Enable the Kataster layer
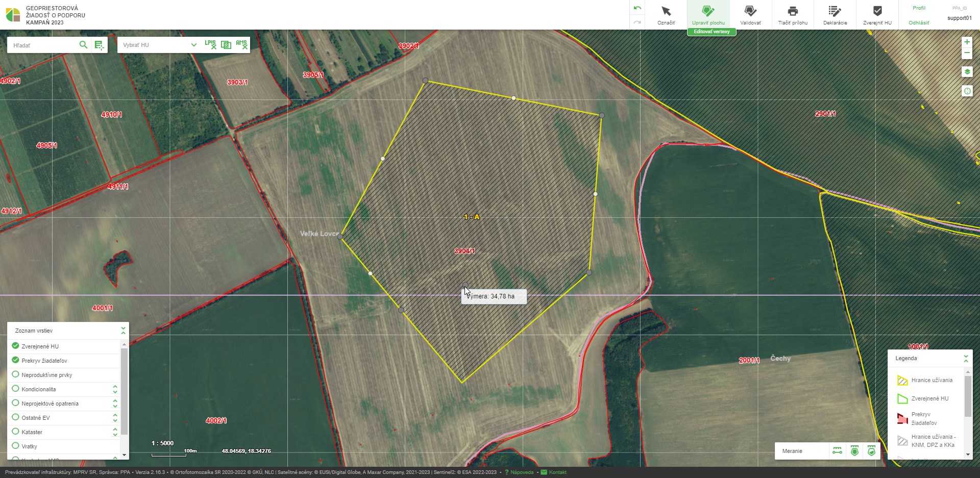 (x=15, y=432)
